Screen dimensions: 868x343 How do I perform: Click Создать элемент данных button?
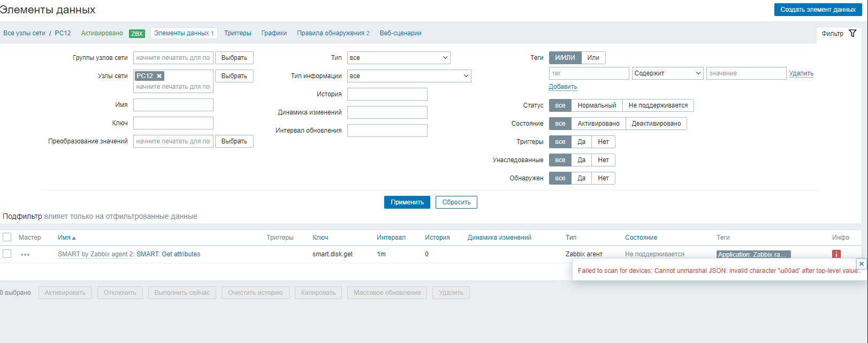818,10
